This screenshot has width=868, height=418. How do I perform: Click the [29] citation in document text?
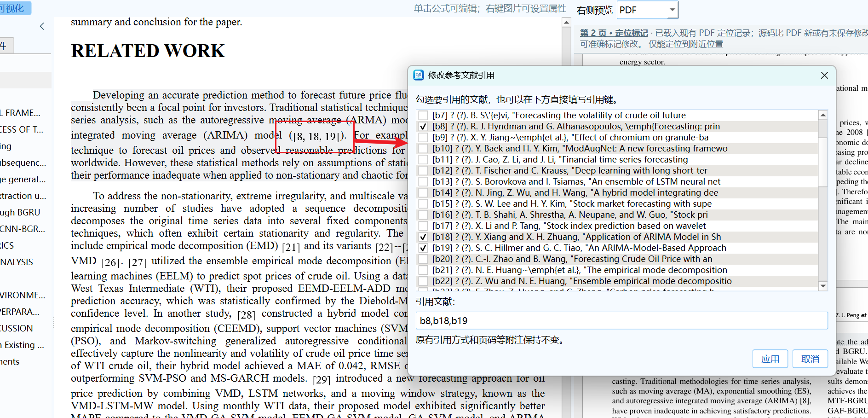tap(322, 379)
